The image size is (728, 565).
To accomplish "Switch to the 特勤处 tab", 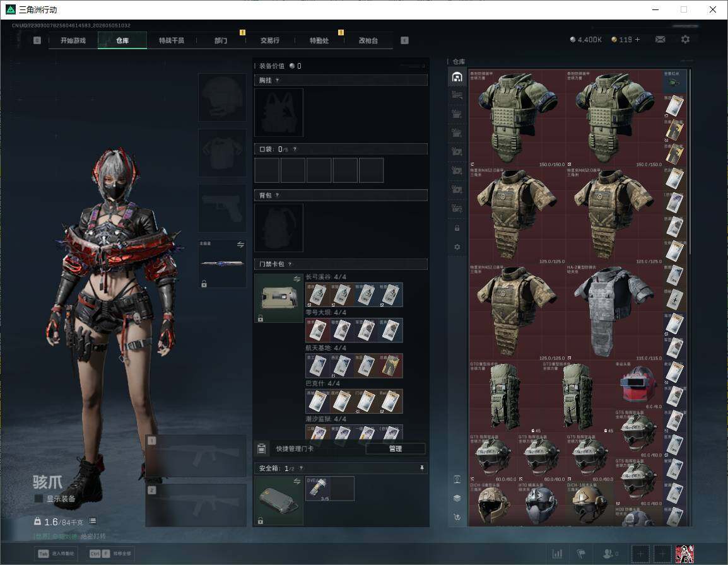I will point(319,40).
